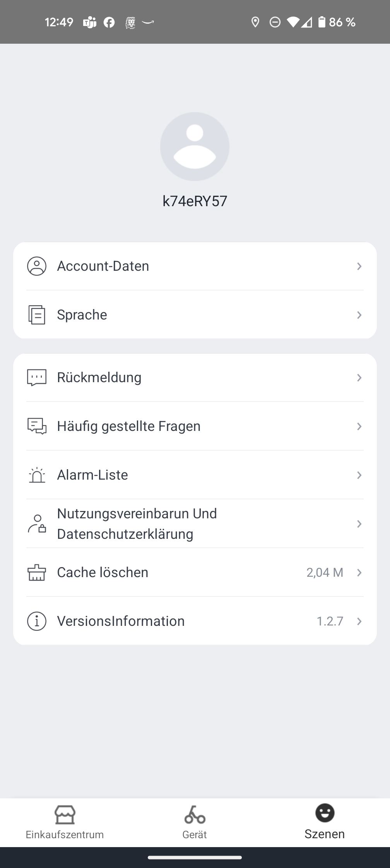Image resolution: width=390 pixels, height=868 pixels.
Task: Tap the Sprache document icon
Action: [x=37, y=315]
